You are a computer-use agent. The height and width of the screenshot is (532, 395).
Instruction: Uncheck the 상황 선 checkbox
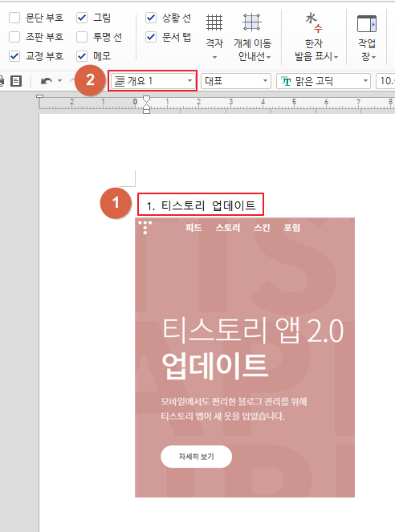coord(151,18)
